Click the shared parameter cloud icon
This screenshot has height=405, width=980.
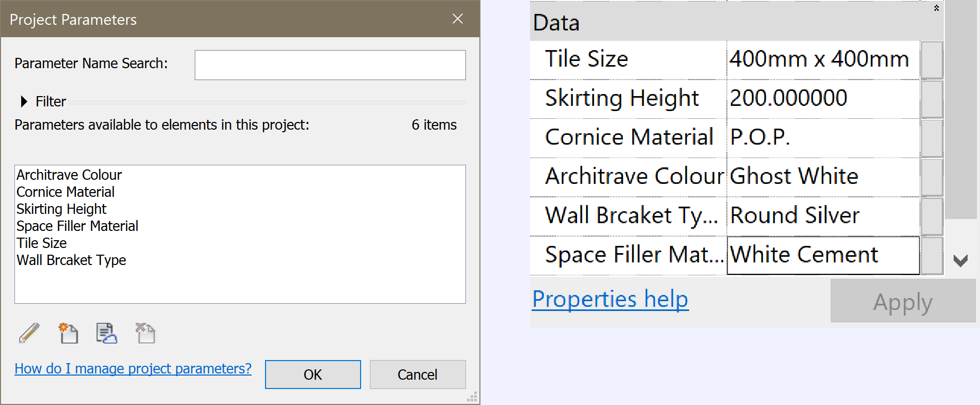[x=106, y=333]
